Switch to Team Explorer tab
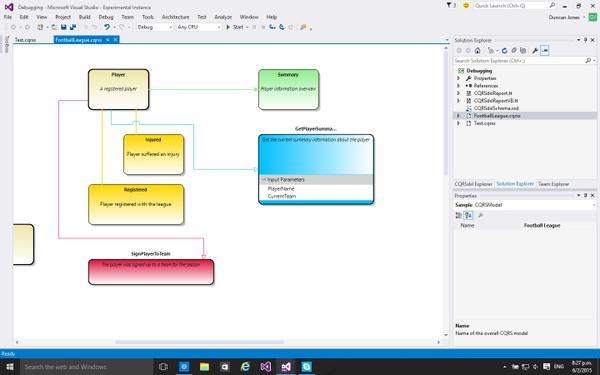This screenshot has width=600, height=375. click(x=553, y=184)
